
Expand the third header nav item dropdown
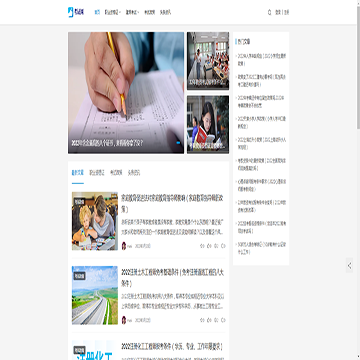point(132,12)
